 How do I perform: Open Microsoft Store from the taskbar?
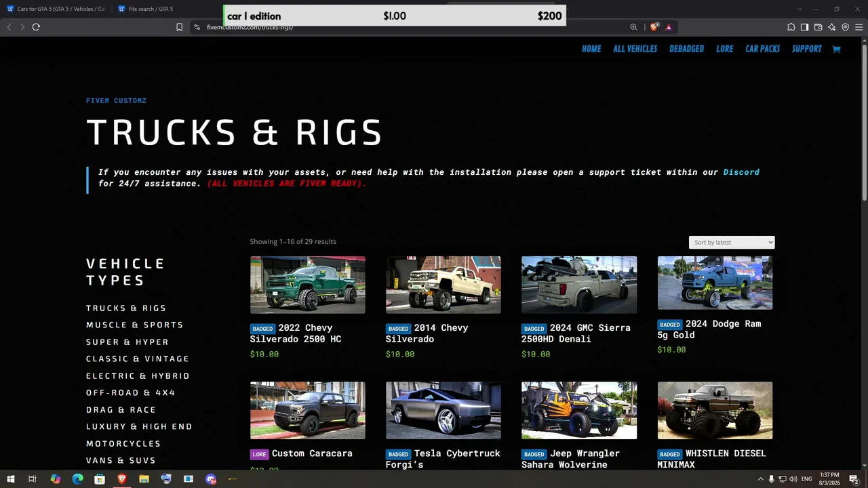click(100, 479)
